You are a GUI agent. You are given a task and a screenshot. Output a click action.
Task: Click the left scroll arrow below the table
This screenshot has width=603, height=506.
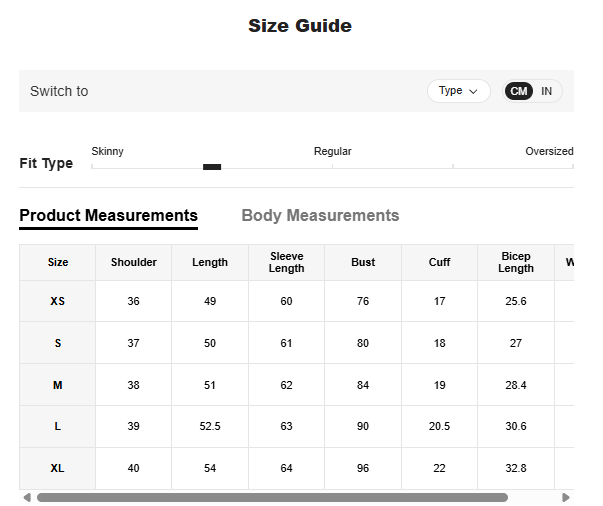click(x=27, y=497)
